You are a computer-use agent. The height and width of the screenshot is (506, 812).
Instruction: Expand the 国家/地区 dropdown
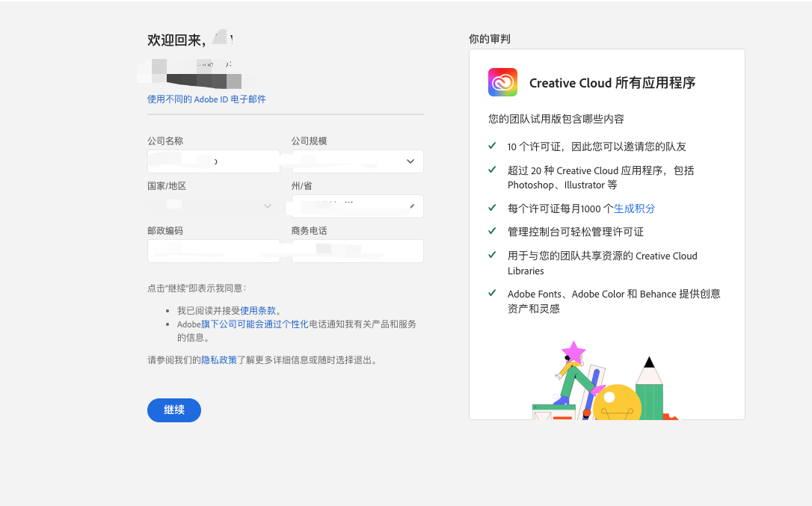coord(213,206)
